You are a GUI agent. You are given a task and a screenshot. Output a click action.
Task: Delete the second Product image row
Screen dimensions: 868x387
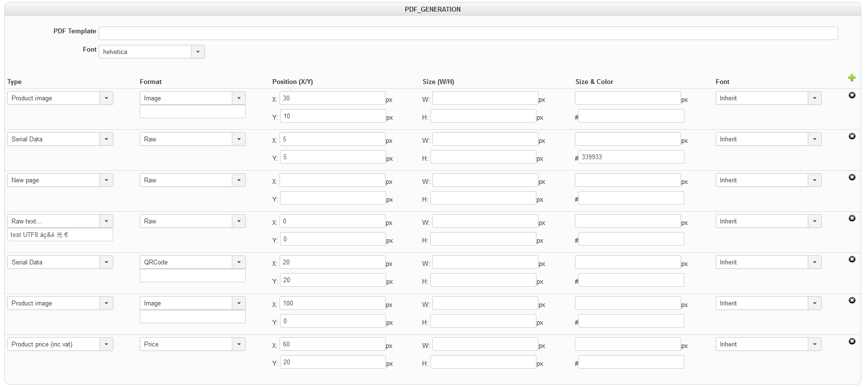pyautogui.click(x=852, y=301)
